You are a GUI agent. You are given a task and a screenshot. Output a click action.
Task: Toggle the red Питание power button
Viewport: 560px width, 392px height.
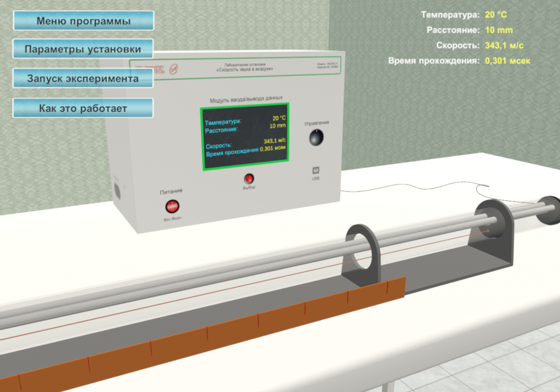click(172, 206)
